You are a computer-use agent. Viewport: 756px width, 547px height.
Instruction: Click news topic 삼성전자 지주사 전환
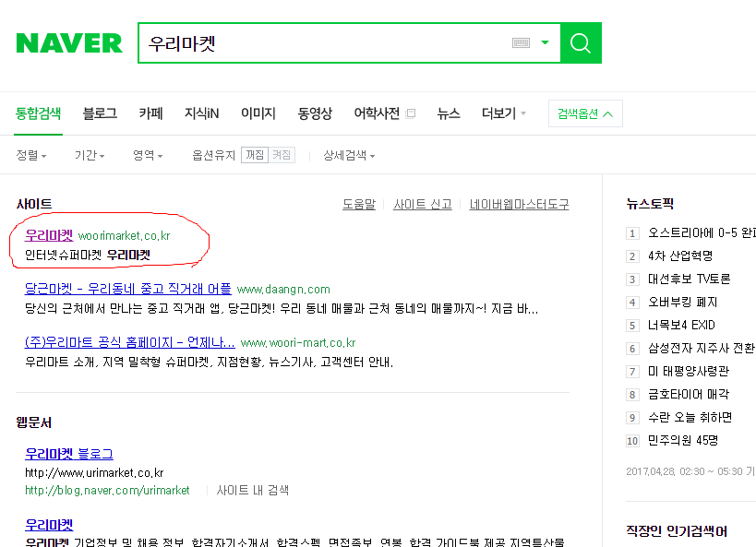702,348
